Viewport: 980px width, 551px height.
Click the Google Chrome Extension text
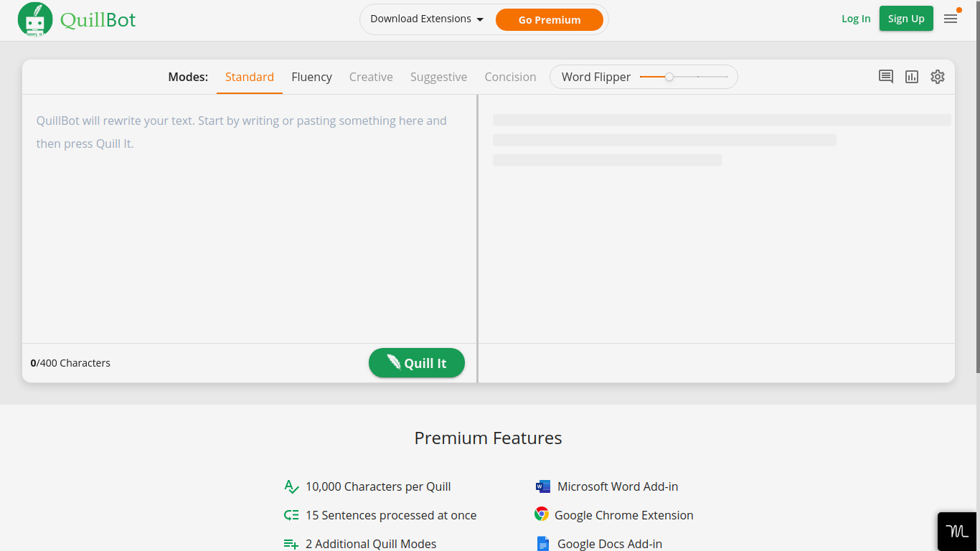(624, 515)
